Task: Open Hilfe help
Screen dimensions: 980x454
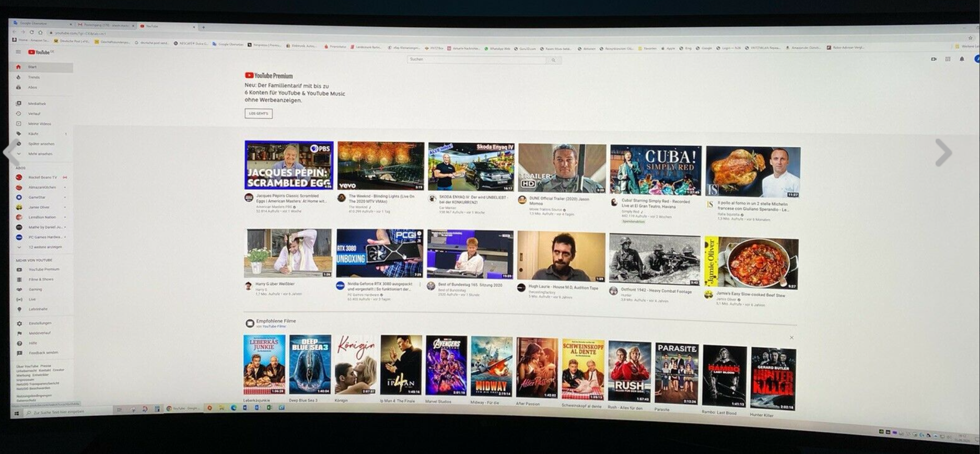Action: pyautogui.click(x=41, y=343)
